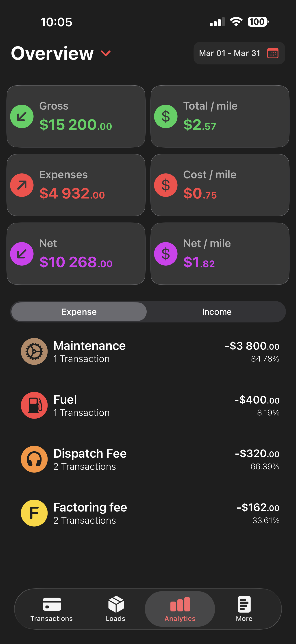296x644 pixels.
Task: Open the Total / mile card
Action: point(220,117)
